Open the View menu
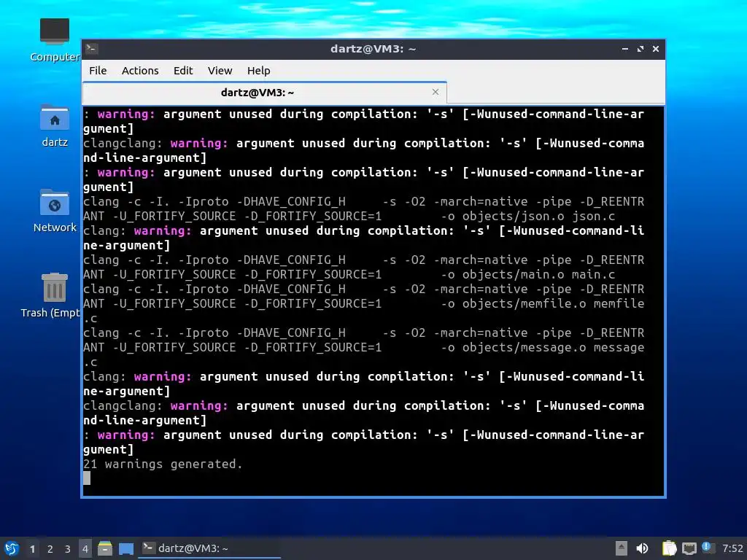Screen dimensions: 747x560 220,71
